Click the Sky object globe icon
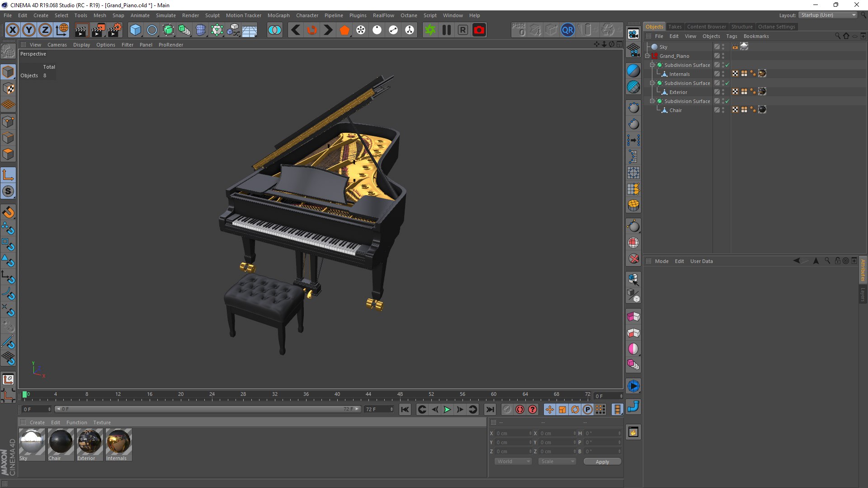Screen dimensions: 868x488 click(x=654, y=47)
